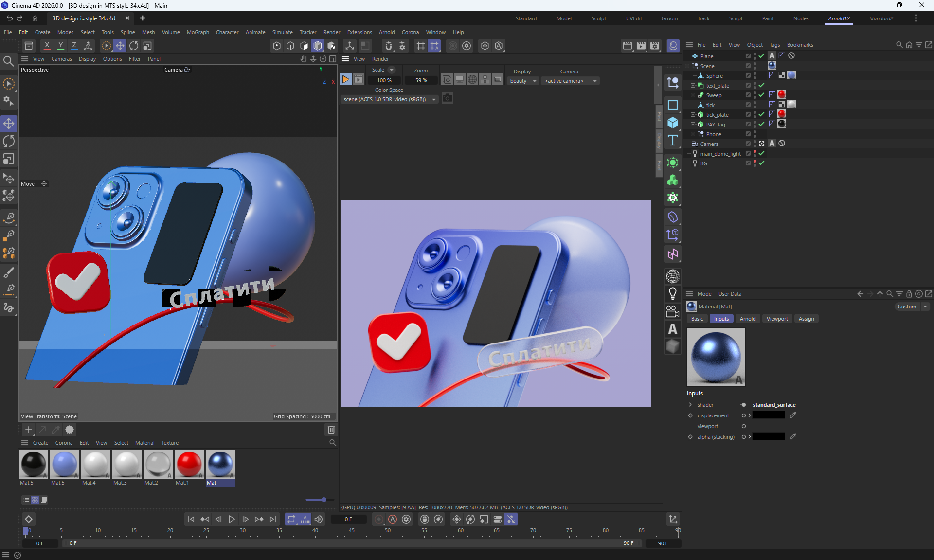Expand the text_plate object hierarchy
Image resolution: width=934 pixels, height=560 pixels.
point(693,86)
